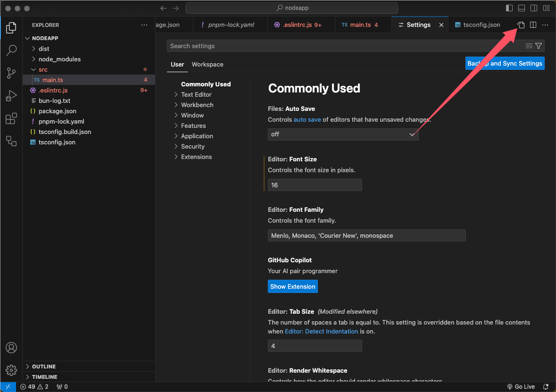The height and width of the screenshot is (392, 556).
Task: Click the Show Extension button
Action: click(x=292, y=287)
